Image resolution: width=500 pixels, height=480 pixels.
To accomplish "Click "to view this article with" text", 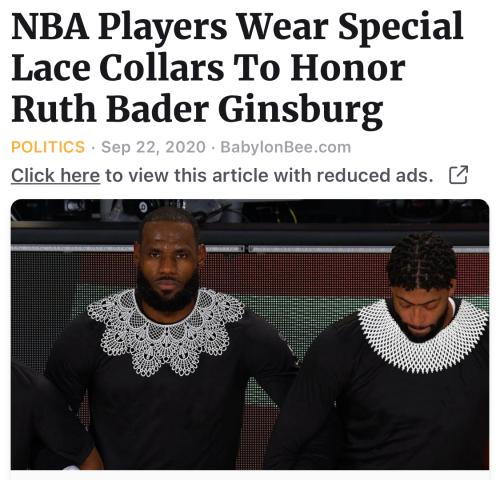I will (x=208, y=175).
